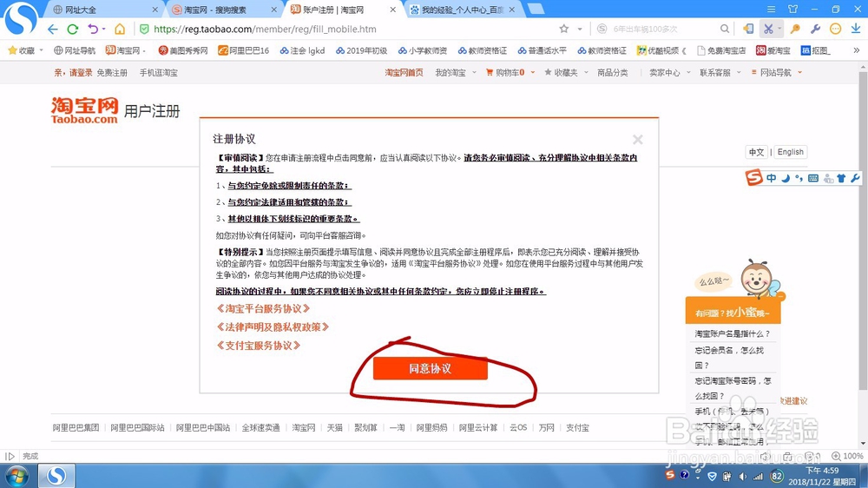Click the magnifier search icon in search box
This screenshot has width=868, height=488.
[x=725, y=29]
